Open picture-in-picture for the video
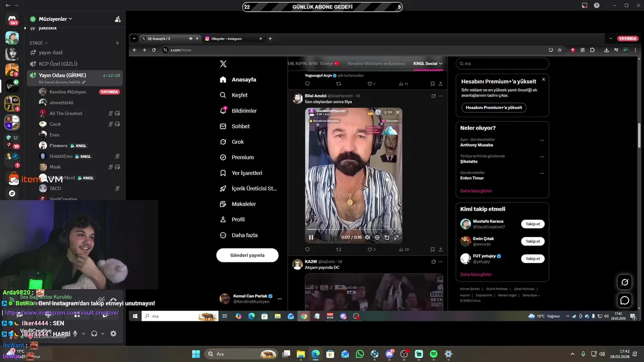Screen dimensions: 644x362 [386, 237]
